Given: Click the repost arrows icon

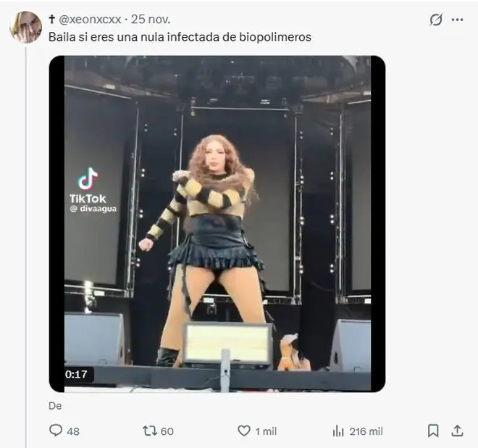Looking at the screenshot, I should [150, 431].
